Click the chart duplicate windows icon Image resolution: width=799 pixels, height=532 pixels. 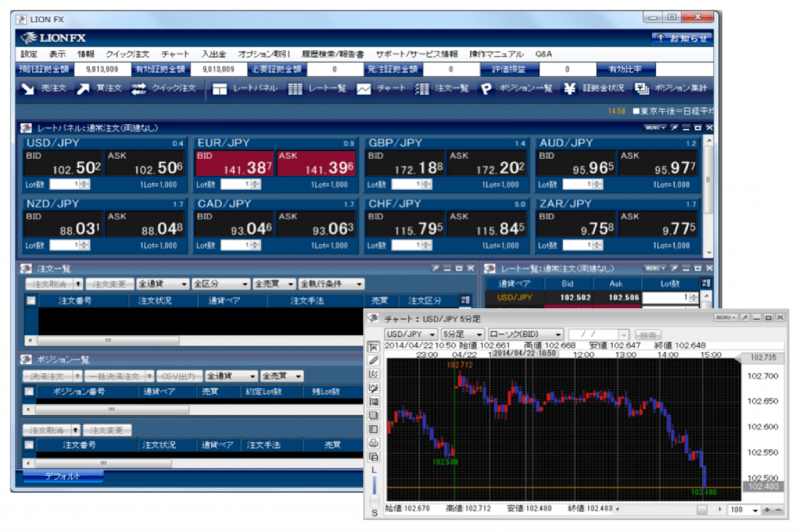[373, 457]
